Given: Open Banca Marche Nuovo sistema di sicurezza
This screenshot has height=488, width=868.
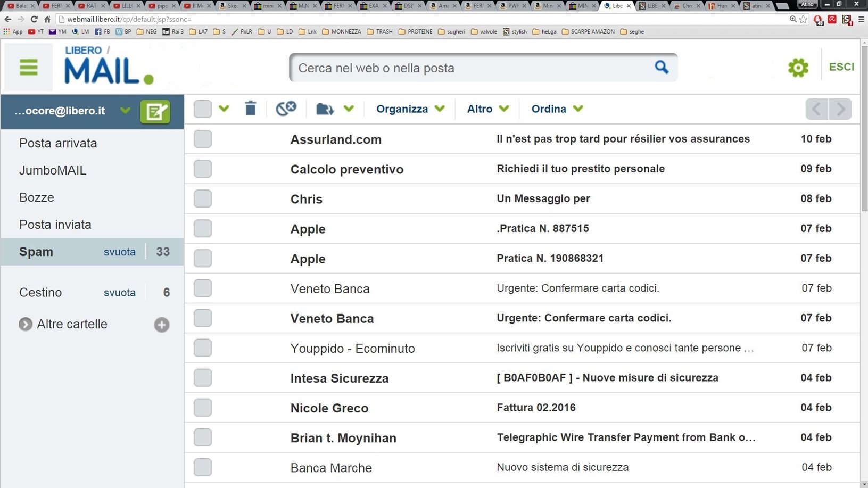Looking at the screenshot, I should tap(522, 467).
